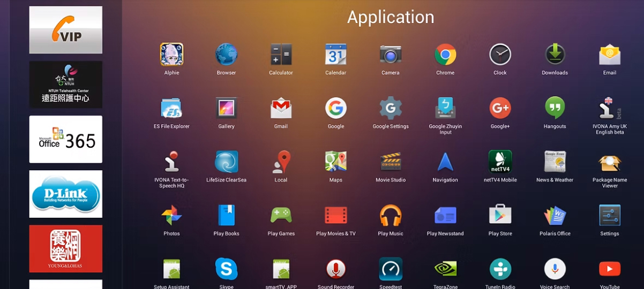Open Polaris Office app

(x=555, y=215)
